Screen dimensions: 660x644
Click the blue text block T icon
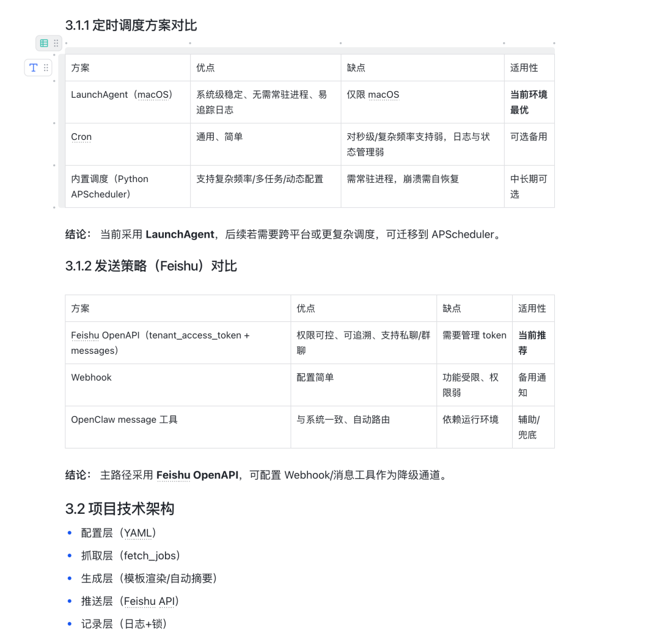click(33, 67)
